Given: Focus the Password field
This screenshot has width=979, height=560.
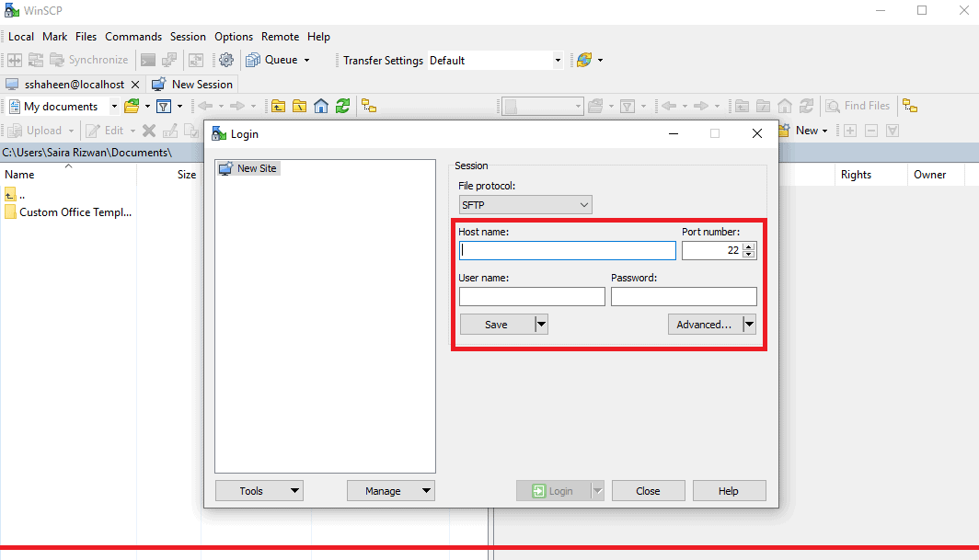Looking at the screenshot, I should point(684,296).
